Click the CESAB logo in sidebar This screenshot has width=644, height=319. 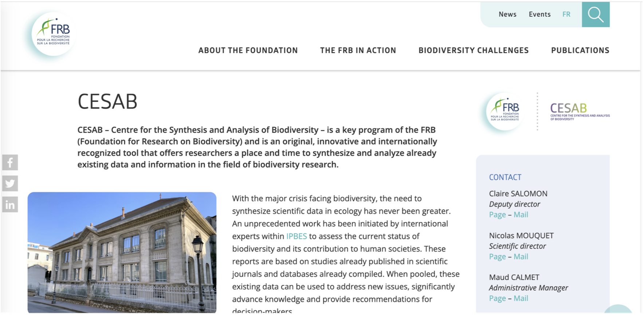(x=579, y=111)
